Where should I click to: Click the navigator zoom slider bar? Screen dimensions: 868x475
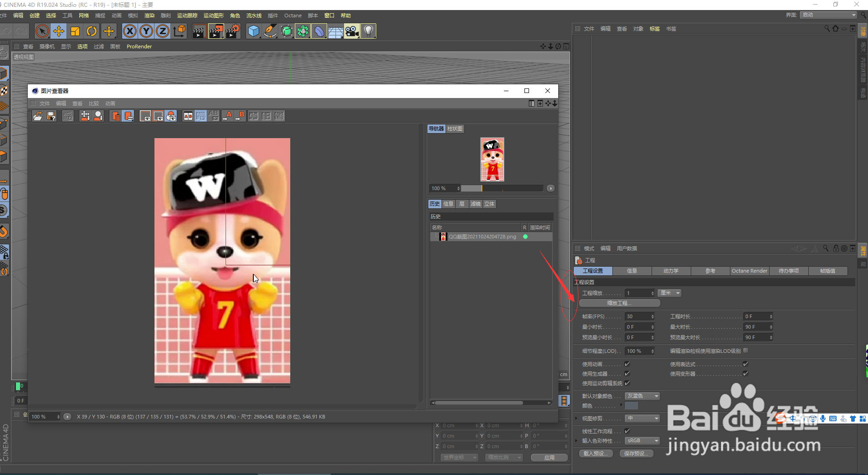[502, 188]
